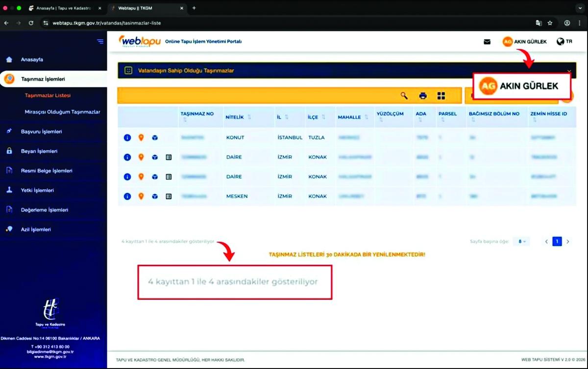Open the TR language selector
Screen dimensions: 588x369
(x=564, y=42)
